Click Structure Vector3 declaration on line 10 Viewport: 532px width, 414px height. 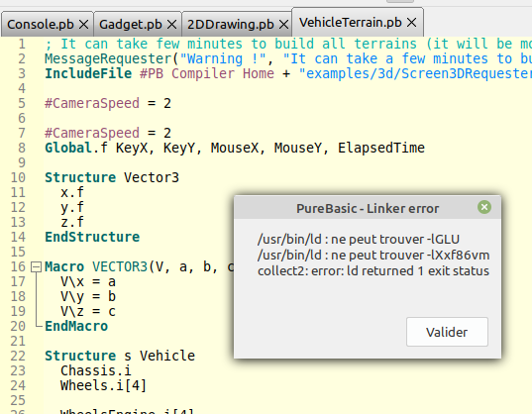pyautogui.click(x=112, y=177)
